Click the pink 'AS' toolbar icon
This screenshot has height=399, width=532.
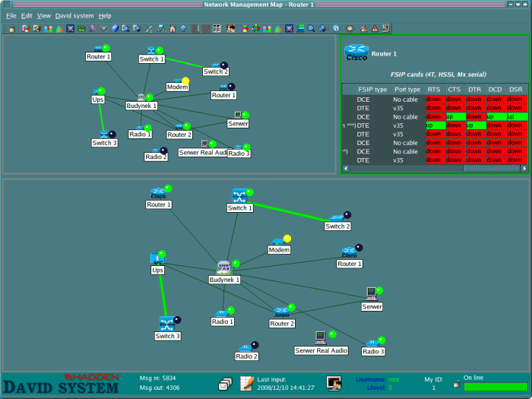92,29
